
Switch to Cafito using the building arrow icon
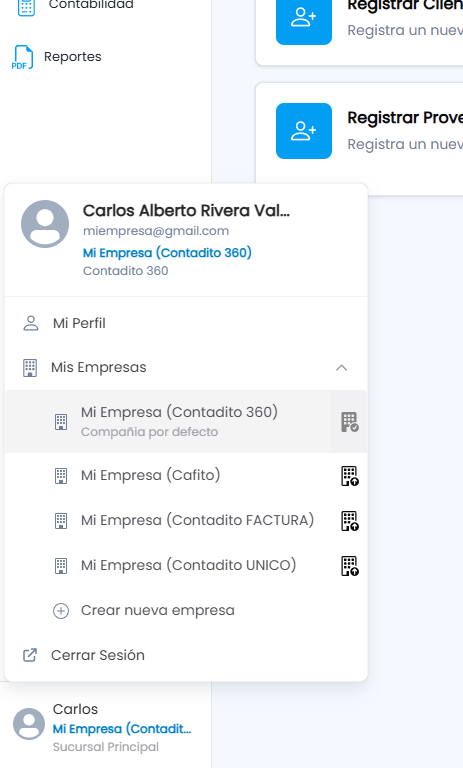[349, 476]
